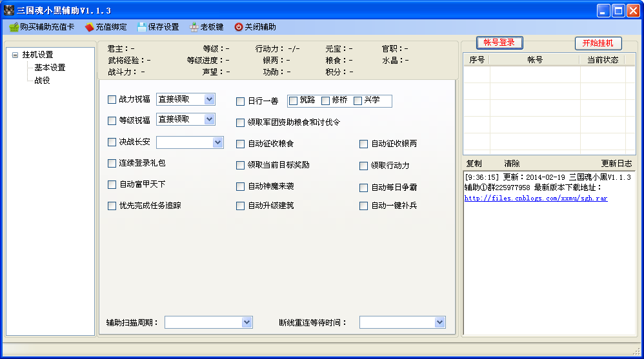This screenshot has width=644, height=359.
Task: Check 领取当前目标奖励
Action: pyautogui.click(x=240, y=166)
